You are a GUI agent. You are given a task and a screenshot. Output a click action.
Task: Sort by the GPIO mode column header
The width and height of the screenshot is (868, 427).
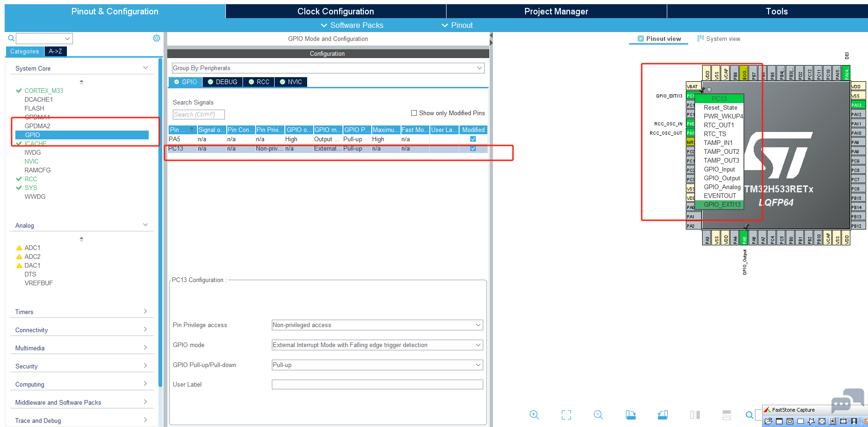tap(328, 130)
